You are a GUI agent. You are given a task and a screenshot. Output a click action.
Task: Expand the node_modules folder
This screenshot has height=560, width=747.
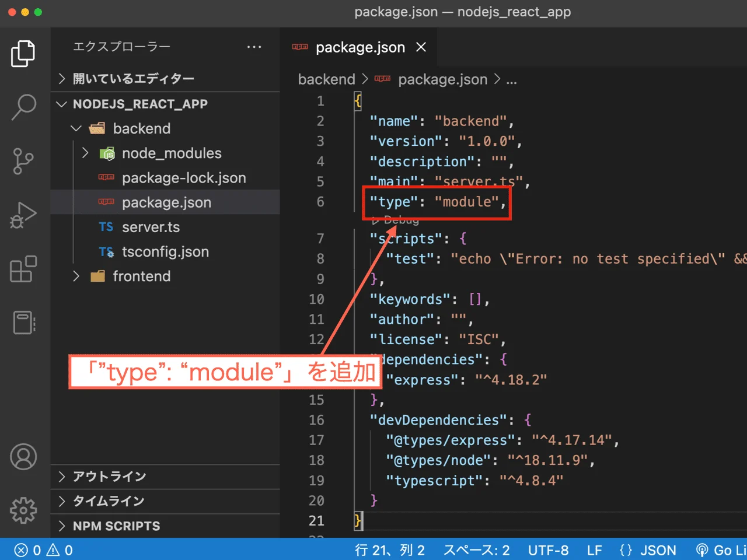click(x=172, y=153)
